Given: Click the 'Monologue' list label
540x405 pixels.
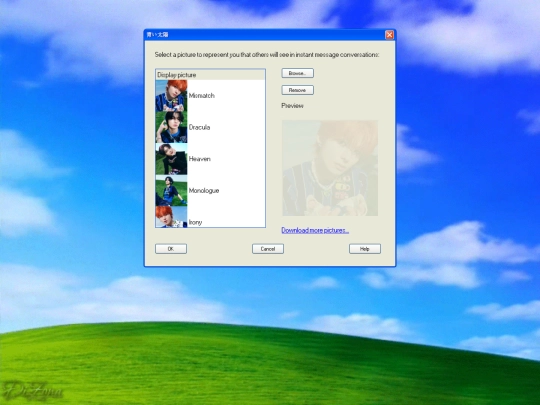Looking at the screenshot, I should (204, 190).
